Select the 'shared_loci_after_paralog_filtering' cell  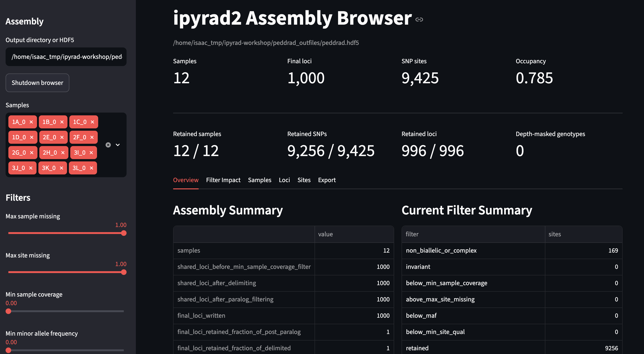(x=244, y=299)
